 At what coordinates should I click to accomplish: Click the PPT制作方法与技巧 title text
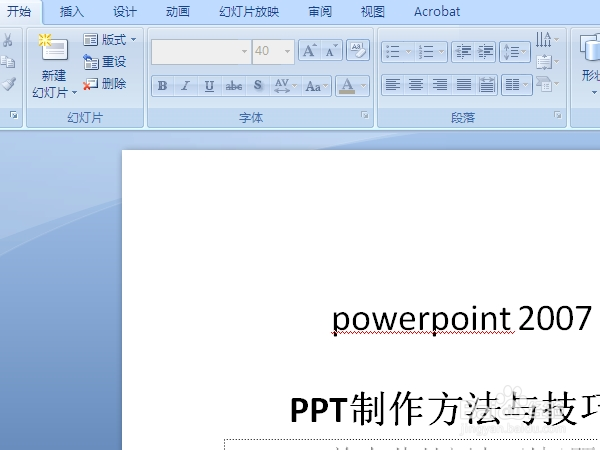(445, 409)
